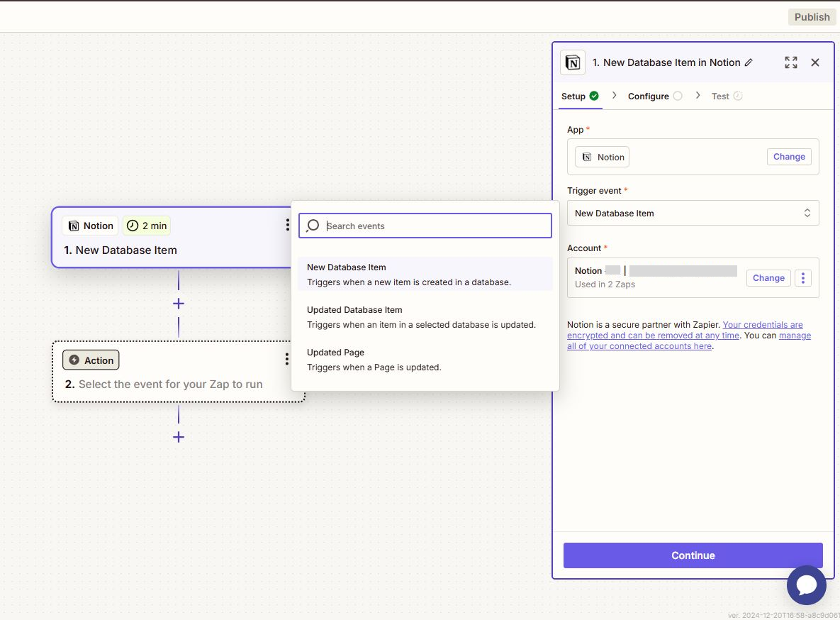
Task: Click the chevron between Configure and Test
Action: (x=698, y=96)
